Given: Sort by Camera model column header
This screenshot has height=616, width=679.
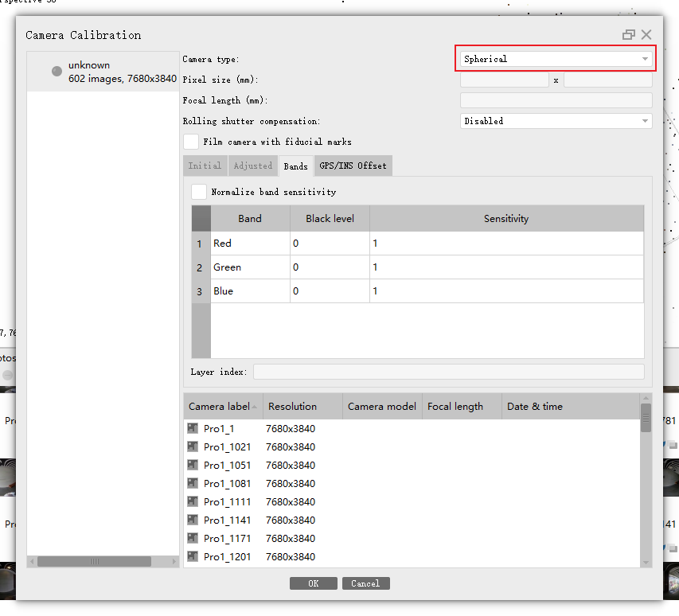Looking at the screenshot, I should pyautogui.click(x=382, y=407).
